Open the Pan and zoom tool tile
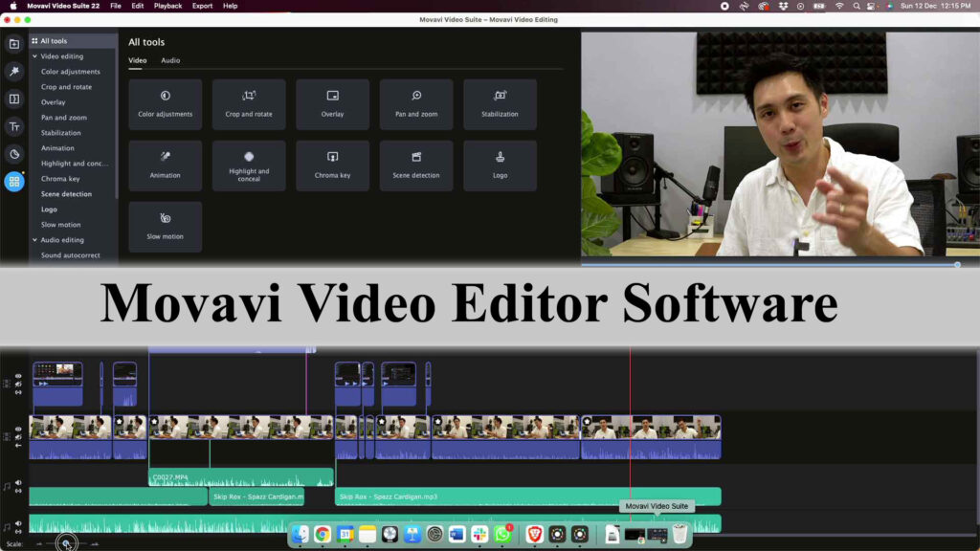 pos(416,104)
